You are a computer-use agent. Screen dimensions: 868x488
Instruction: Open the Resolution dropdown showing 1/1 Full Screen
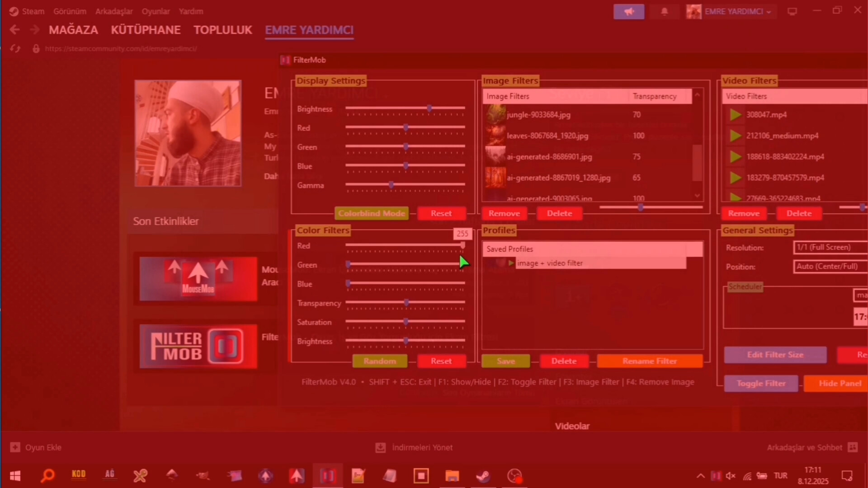[829, 247]
